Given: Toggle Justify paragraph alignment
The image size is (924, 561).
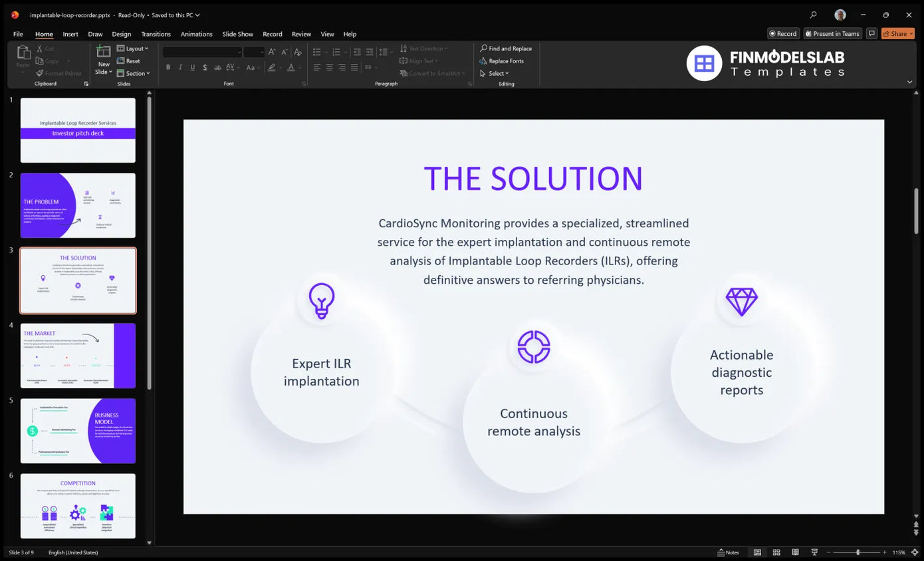Looking at the screenshot, I should click(x=354, y=67).
